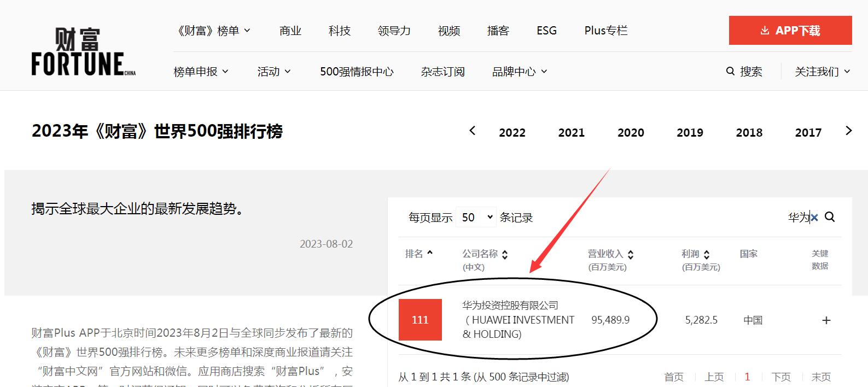Expand key data for the Huawei row
The width and height of the screenshot is (868, 387).
point(826,320)
